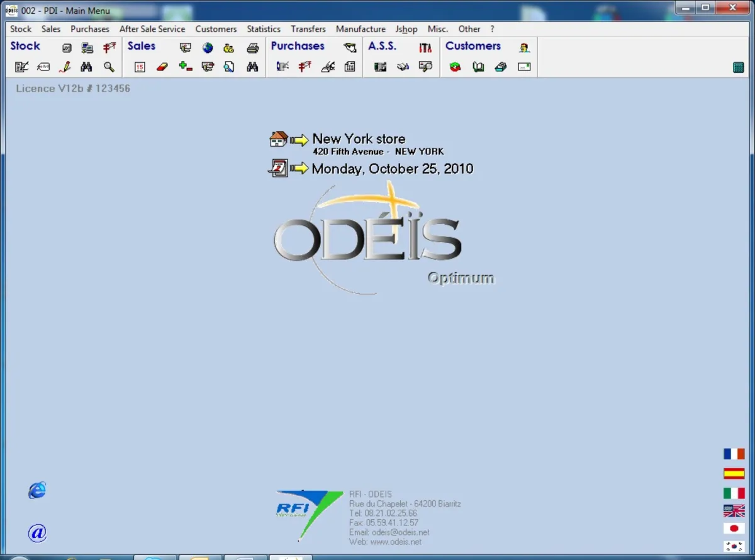Image resolution: width=755 pixels, height=560 pixels.
Task: Click the networked computers icon in Stock
Action: tap(87, 48)
